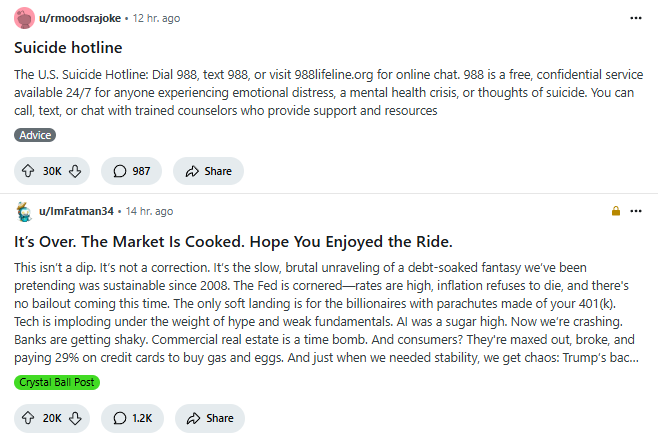The height and width of the screenshot is (437, 659).
Task: Open the Suicide hotline post title
Action: pyautogui.click(x=68, y=47)
